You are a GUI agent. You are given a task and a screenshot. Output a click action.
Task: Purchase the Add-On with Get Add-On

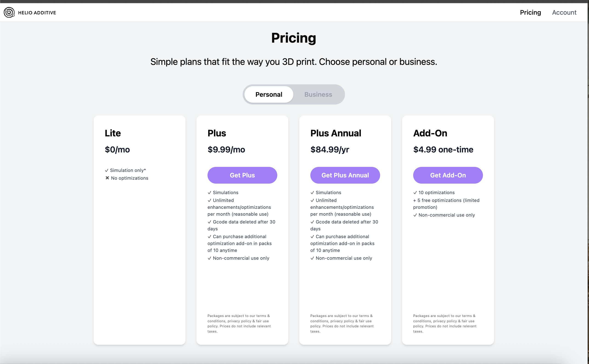(448, 175)
